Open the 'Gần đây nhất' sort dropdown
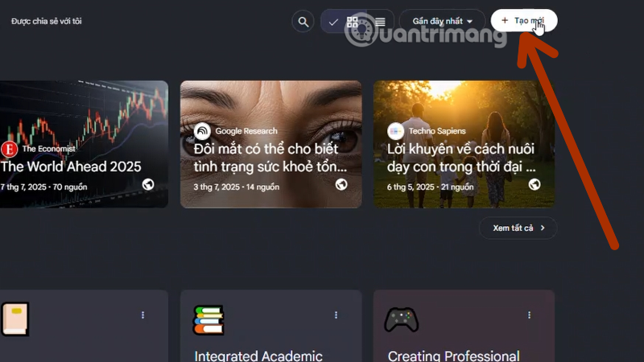 pos(442,21)
